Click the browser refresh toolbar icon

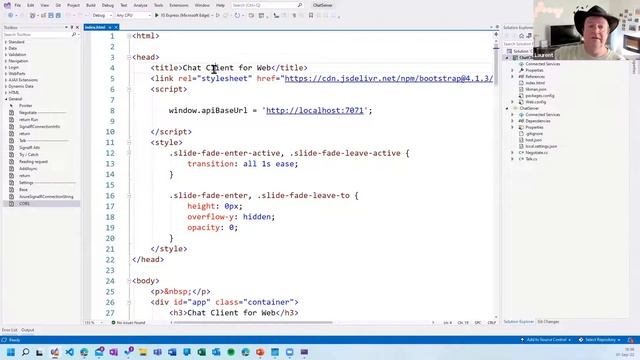click(x=237, y=15)
